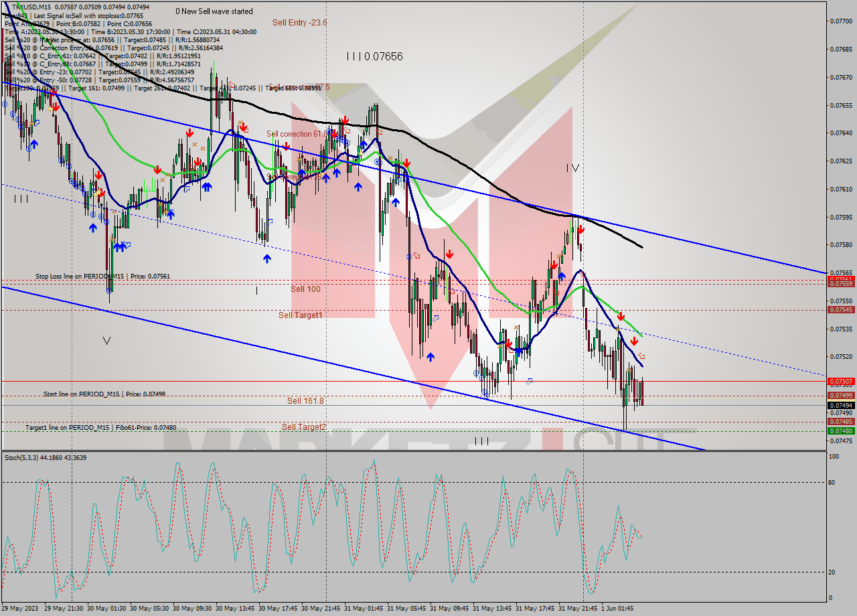Screen dimensions: 857x616
Task: Click the '0 New Sell wave started' message
Action: 213,11
